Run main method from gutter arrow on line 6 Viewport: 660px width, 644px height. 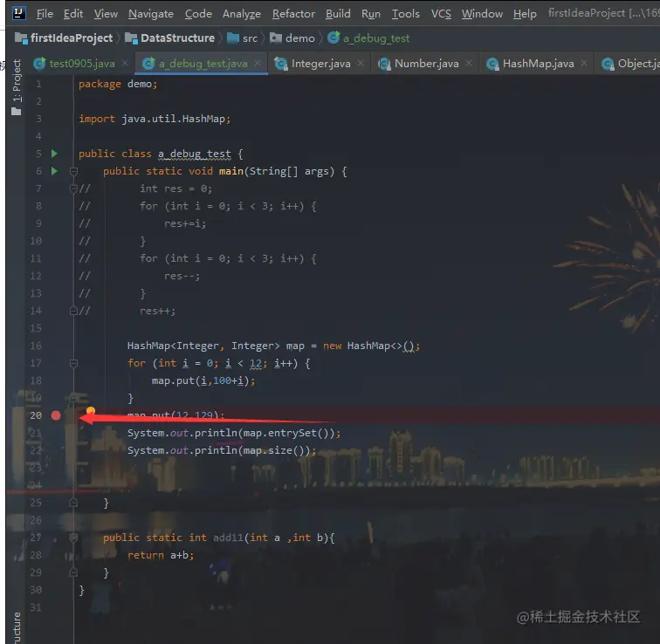point(54,171)
